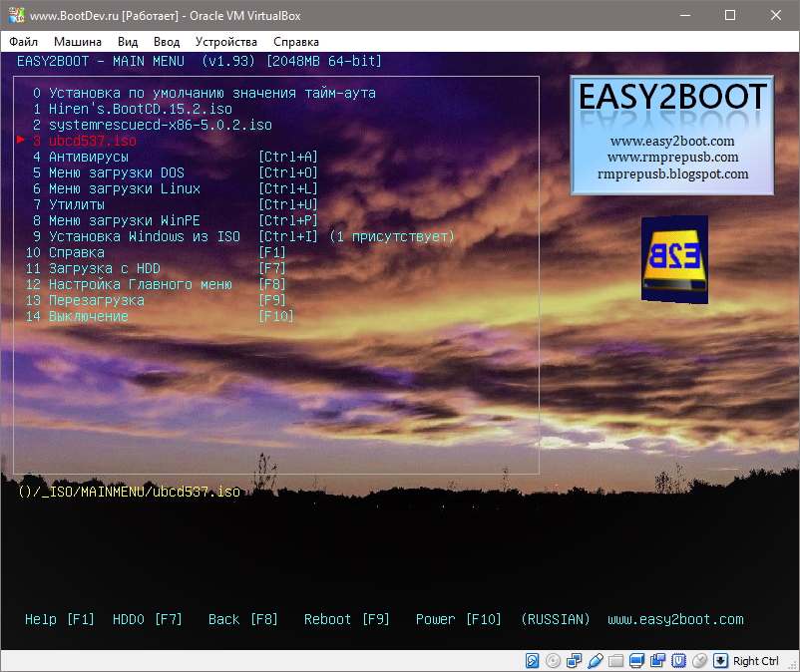Open the Устройства menu

pyautogui.click(x=226, y=42)
